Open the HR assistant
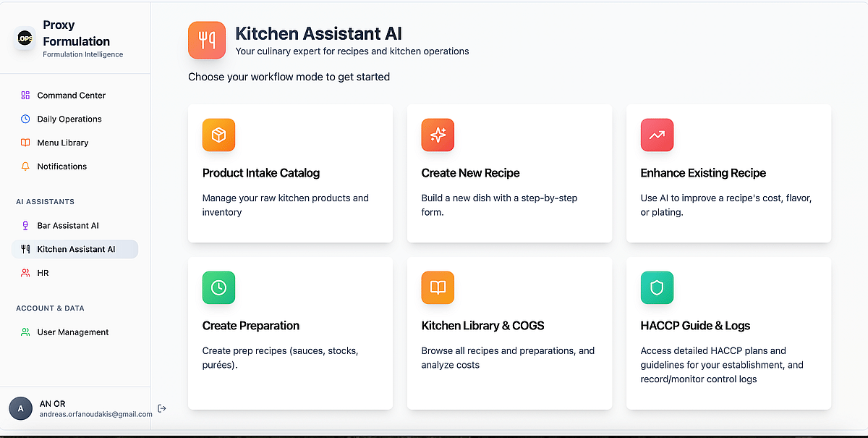Viewport: 868px width, 438px height. click(x=43, y=273)
